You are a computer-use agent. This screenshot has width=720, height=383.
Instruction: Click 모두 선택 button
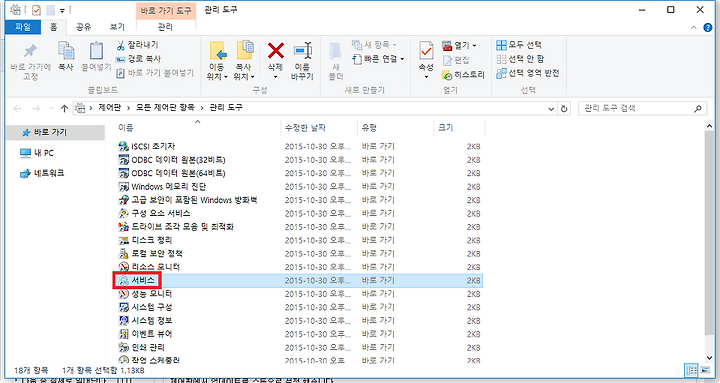tap(519, 45)
